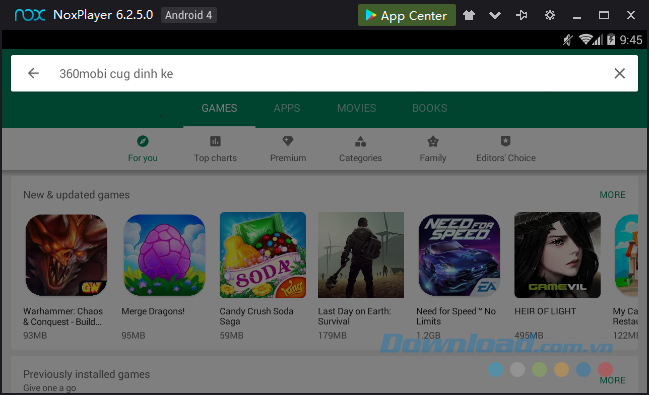649x395 pixels.
Task: Open Merge Dragons! game icon
Action: 164,255
